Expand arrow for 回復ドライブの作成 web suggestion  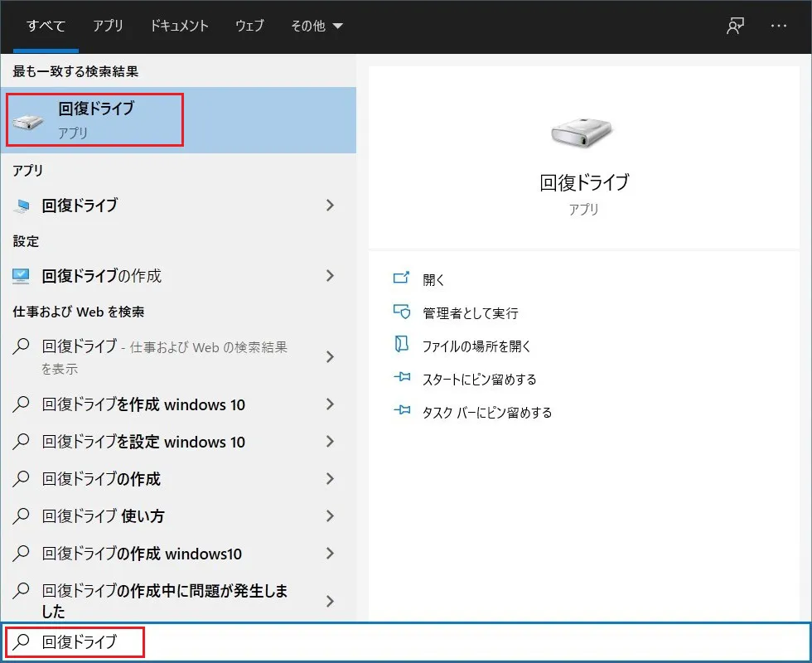pos(330,479)
